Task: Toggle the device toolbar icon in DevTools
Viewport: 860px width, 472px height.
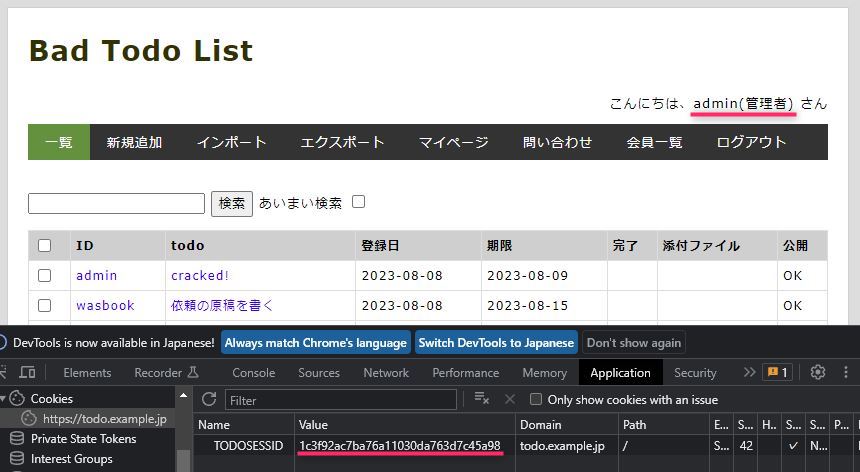Action: [x=27, y=373]
